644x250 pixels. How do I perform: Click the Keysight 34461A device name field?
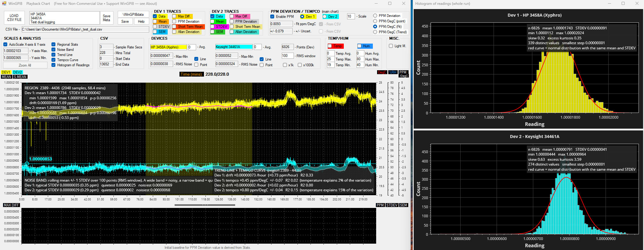click(234, 47)
